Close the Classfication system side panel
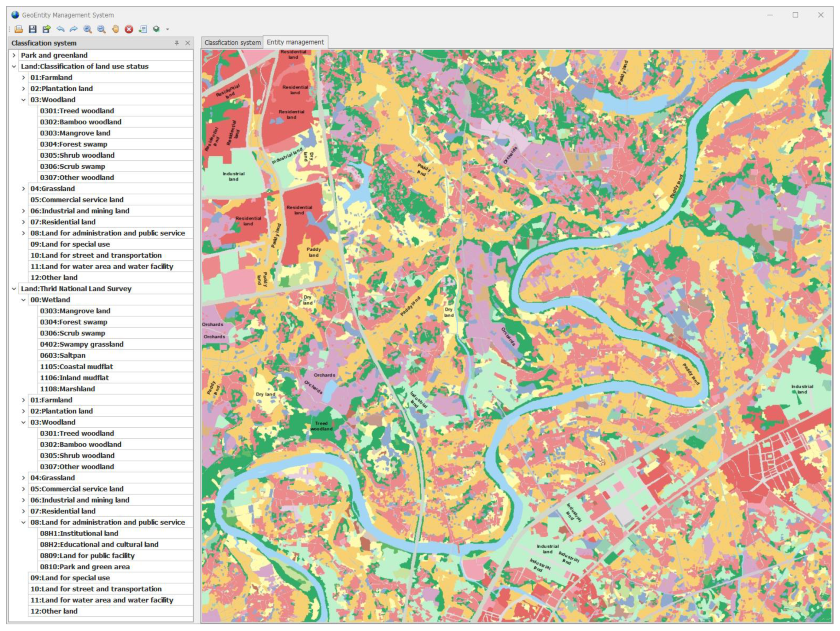The image size is (840, 631). click(x=188, y=43)
